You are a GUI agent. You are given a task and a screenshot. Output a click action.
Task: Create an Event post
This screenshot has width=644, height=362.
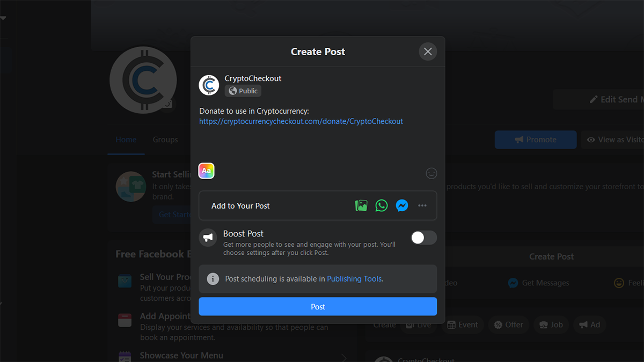[x=463, y=324]
